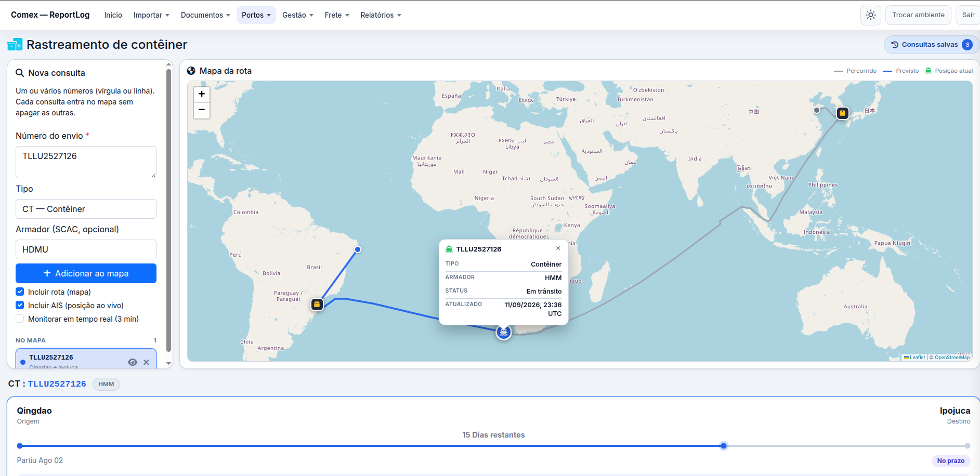Click the Nova consulta panel scrollbar
The image size is (980, 476).
click(168, 210)
